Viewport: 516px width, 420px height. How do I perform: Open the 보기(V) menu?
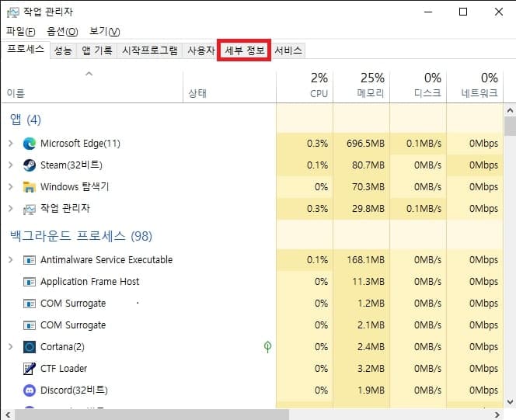click(x=104, y=32)
